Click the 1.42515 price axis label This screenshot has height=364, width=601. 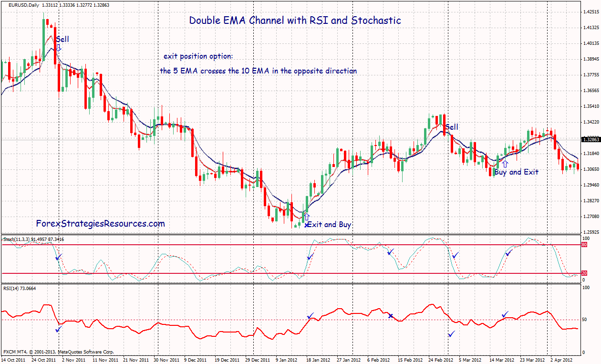coord(591,12)
